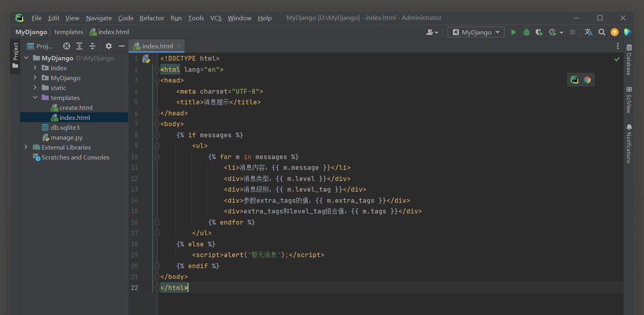Hide the Project panel with minus icon
The image size is (644, 315).
122,46
